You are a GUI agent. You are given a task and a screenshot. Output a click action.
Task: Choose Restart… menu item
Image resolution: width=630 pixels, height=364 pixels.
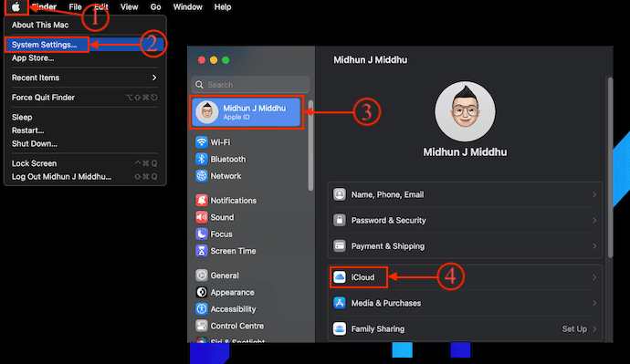pos(27,130)
